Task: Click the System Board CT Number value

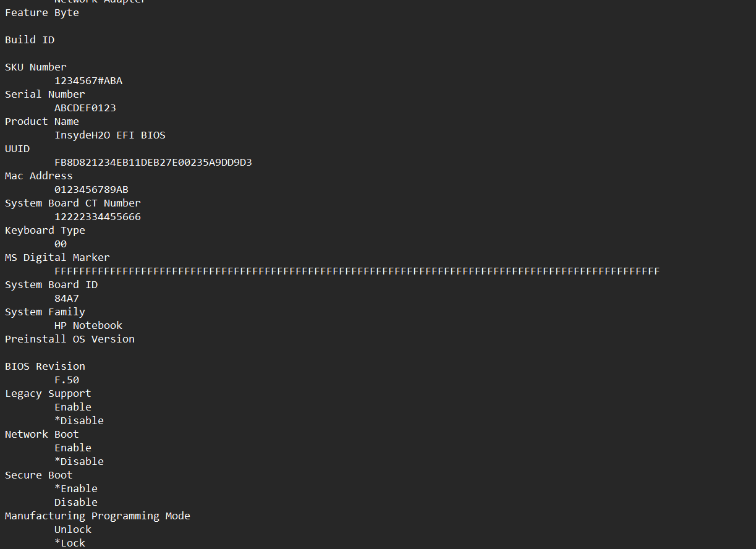Action: point(98,216)
